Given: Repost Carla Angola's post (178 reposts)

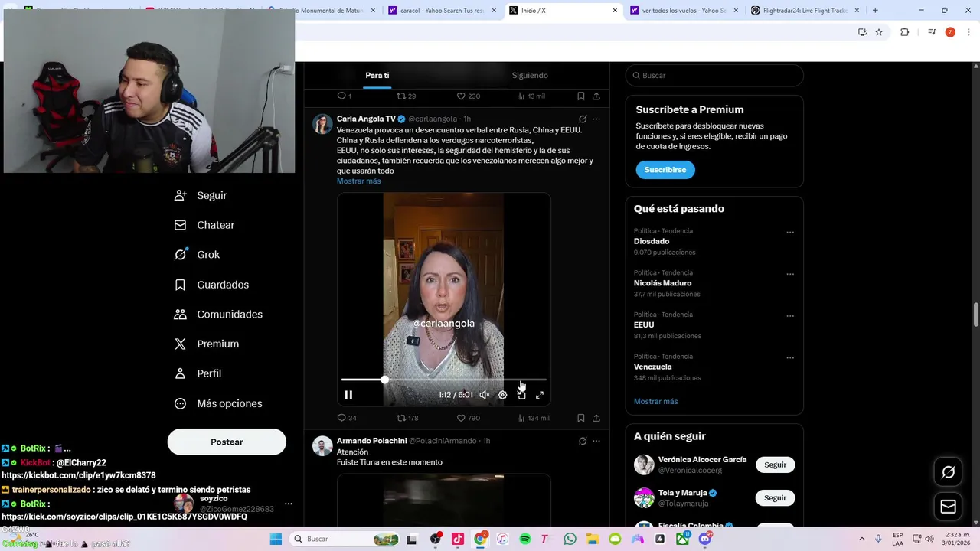Looking at the screenshot, I should click(407, 418).
